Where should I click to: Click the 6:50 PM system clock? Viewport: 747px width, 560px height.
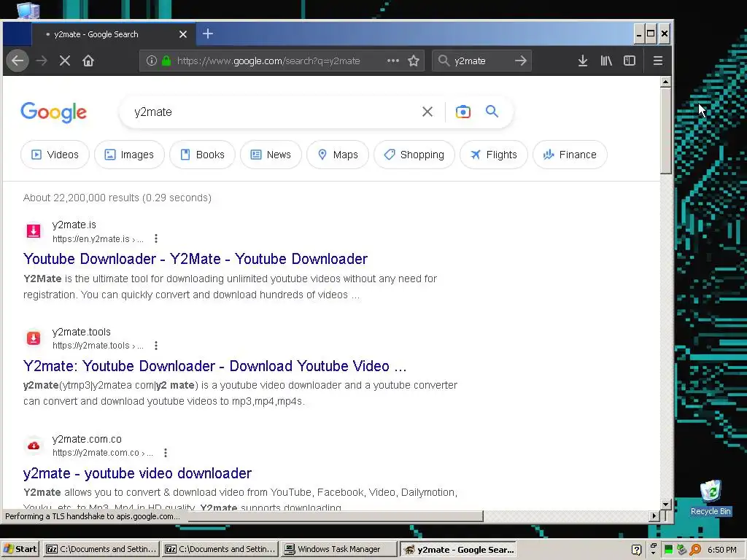pos(721,550)
